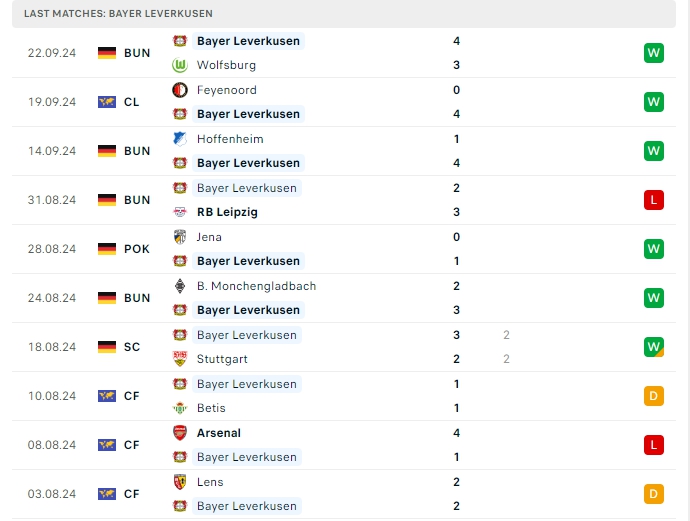Screen dimensions: 690x521
Task: Click the Feyenoord club crest icon
Action: pos(180,90)
